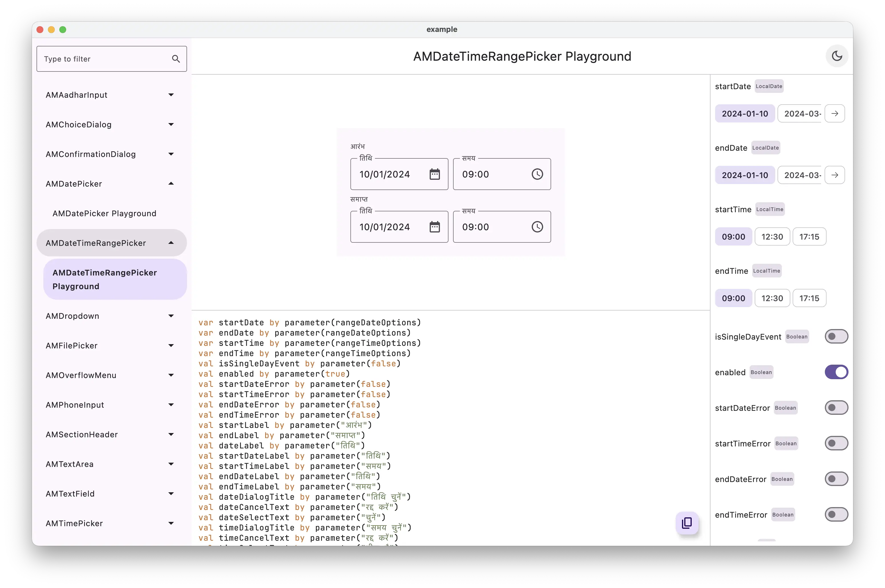Click the arrow next to startDate options
Screen dimensions: 885x588
(835, 114)
